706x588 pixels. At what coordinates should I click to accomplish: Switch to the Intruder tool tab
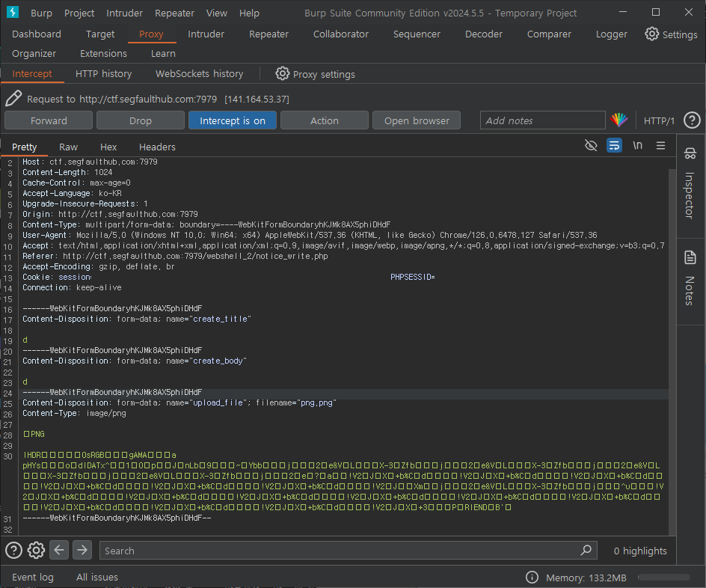(206, 34)
